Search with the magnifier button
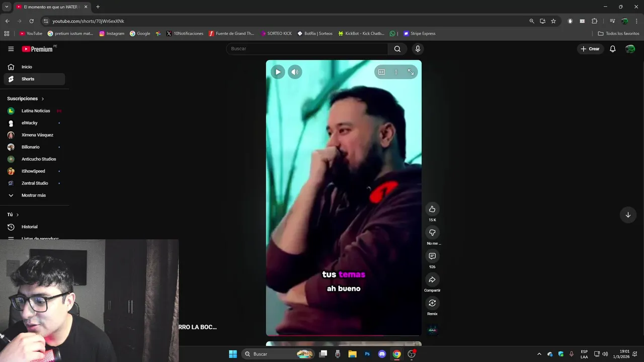The image size is (644, 362). (x=397, y=49)
